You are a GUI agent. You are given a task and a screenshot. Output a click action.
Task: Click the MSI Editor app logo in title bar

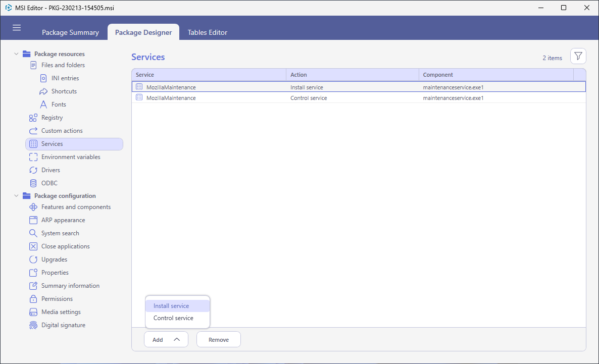pyautogui.click(x=9, y=8)
